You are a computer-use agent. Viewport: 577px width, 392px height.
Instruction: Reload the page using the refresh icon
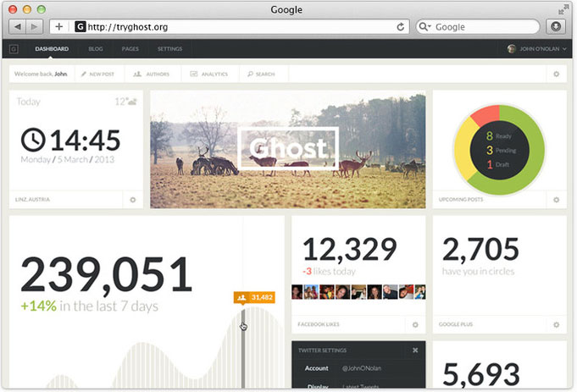(401, 27)
